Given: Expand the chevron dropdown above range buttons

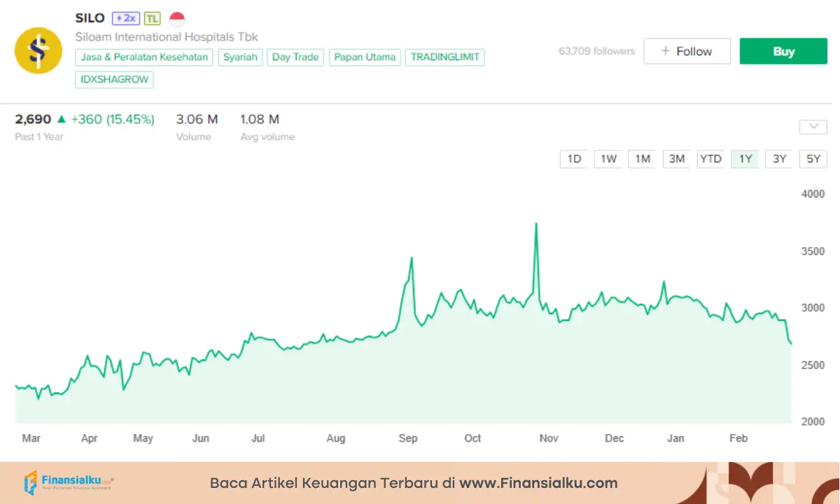Looking at the screenshot, I should pos(813,127).
